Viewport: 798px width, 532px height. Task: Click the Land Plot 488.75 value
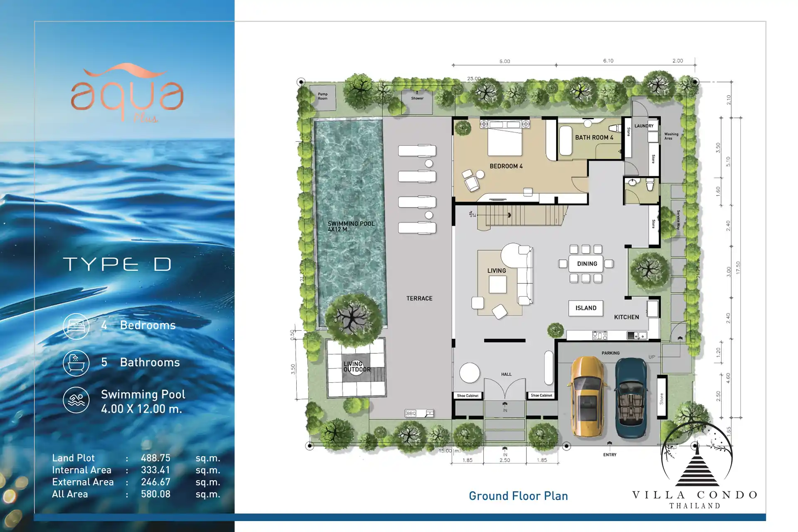coord(155,458)
